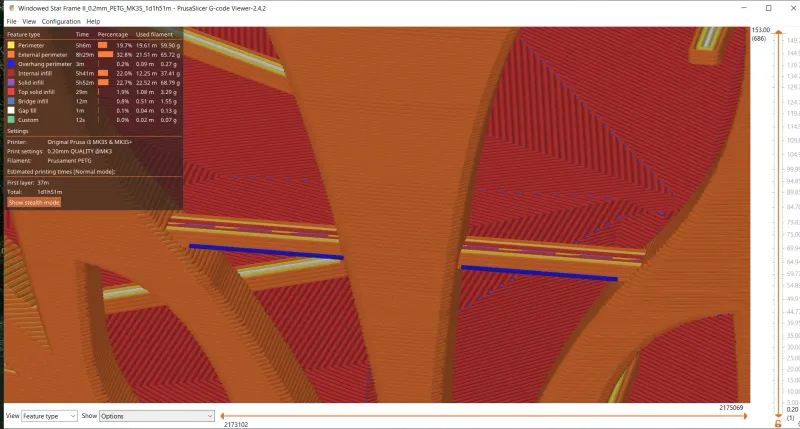
Task: Click the PrusaSlicer app icon in title bar
Action: [x=9, y=7]
